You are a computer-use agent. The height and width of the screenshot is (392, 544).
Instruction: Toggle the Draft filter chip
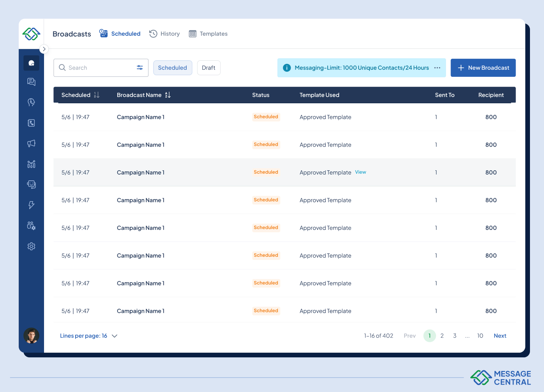tap(208, 68)
